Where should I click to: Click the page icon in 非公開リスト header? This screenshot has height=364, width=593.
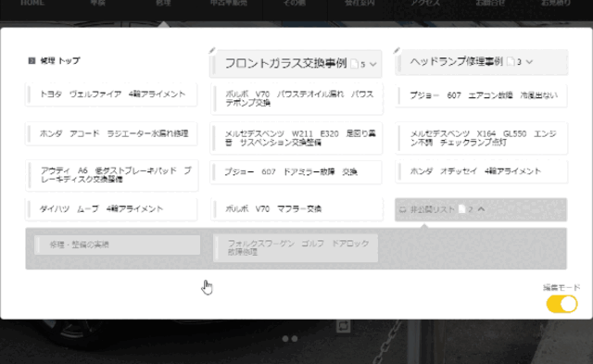pos(461,209)
